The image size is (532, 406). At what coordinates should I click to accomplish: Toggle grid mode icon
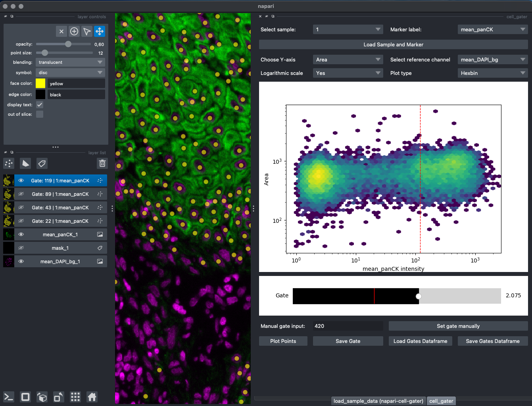point(75,397)
